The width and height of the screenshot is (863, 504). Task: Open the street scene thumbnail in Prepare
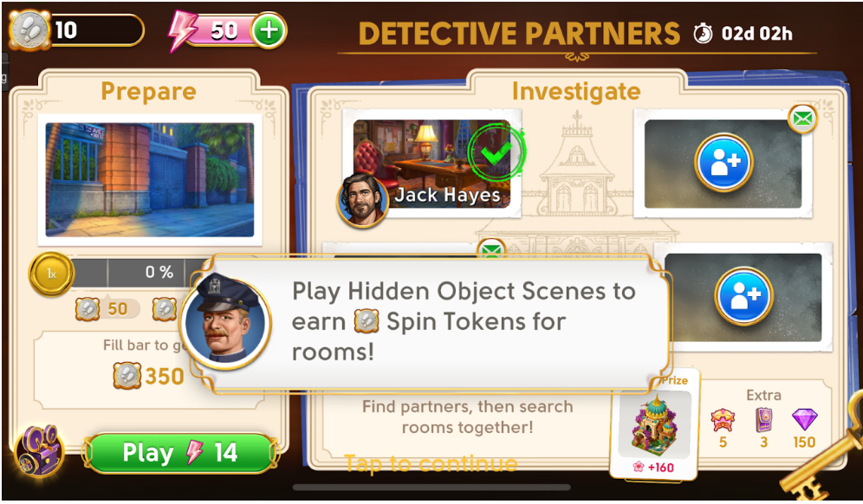click(150, 180)
